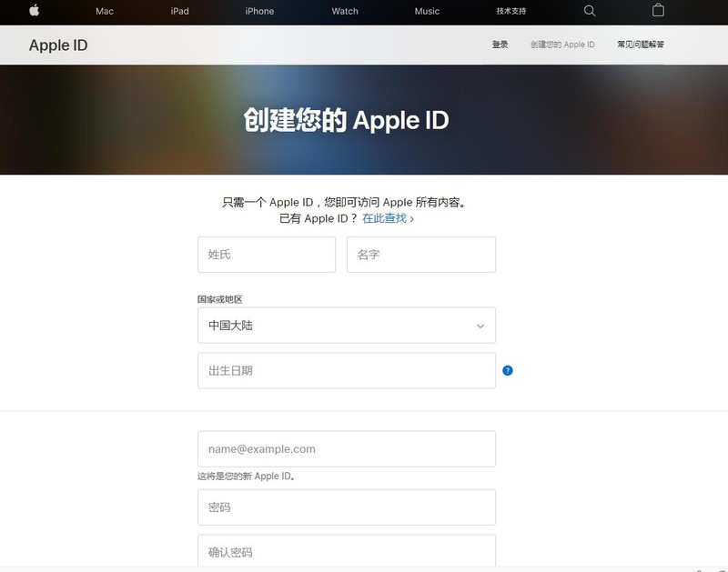The width and height of the screenshot is (728, 572).
Task: Open the Watch navigation item
Action: pos(345,11)
